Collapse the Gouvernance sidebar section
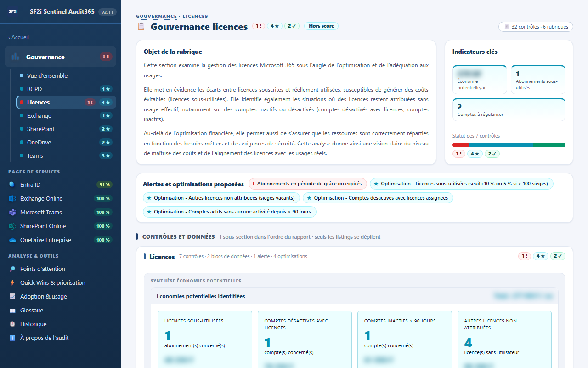Viewport: 588px width, 368px height. [61, 57]
